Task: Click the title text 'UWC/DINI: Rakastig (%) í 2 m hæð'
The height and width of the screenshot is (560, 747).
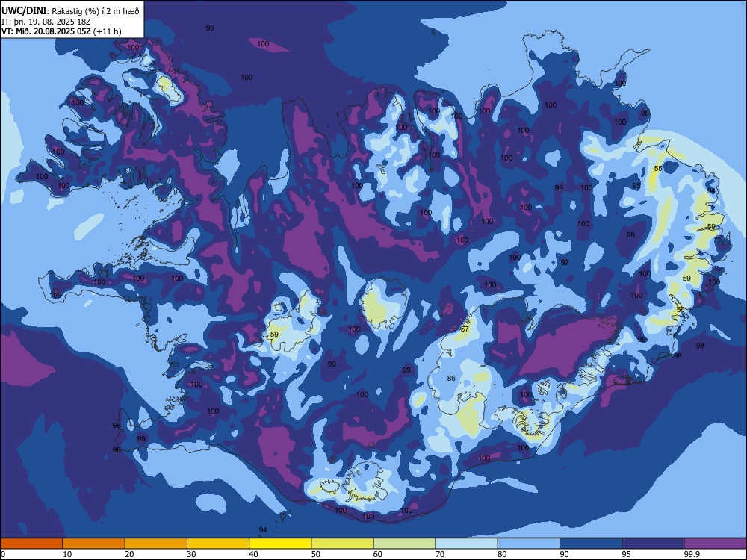Action: (70, 11)
